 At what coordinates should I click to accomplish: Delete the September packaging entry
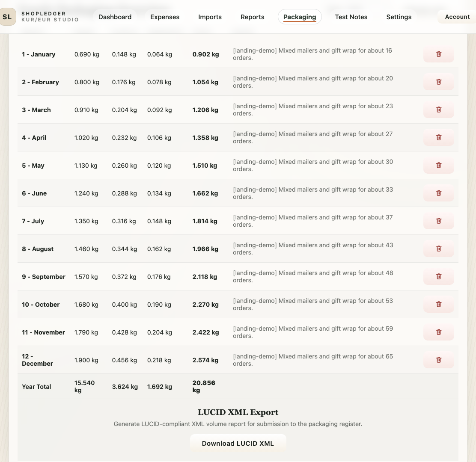click(438, 276)
